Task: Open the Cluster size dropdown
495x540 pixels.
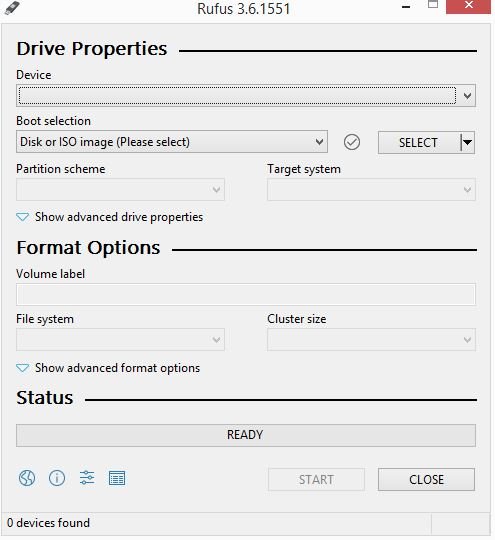Action: (371, 340)
